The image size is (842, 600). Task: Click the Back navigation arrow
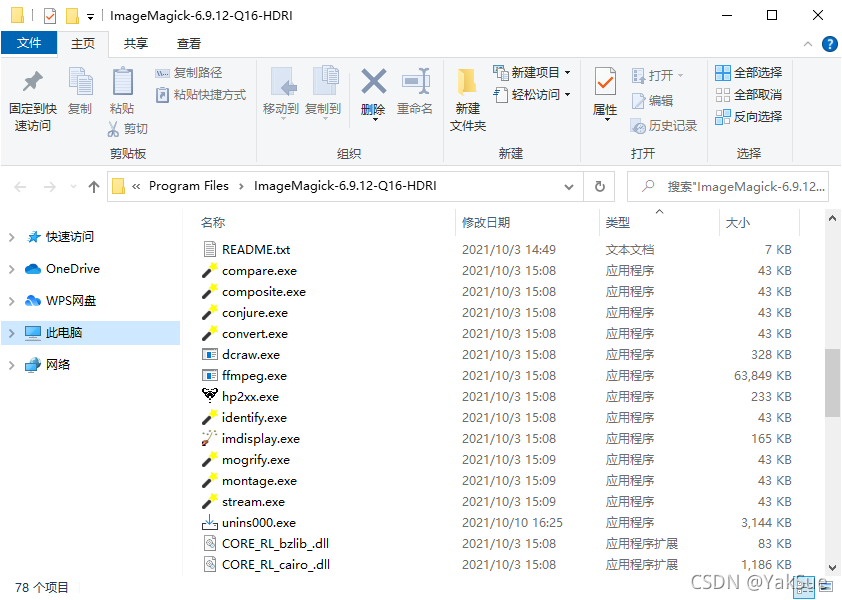(20, 187)
